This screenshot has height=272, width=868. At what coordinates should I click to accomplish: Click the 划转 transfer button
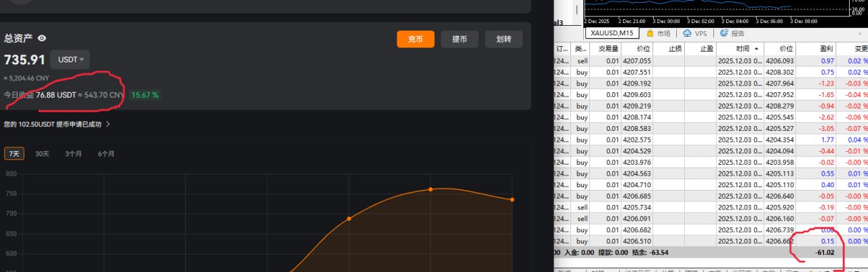coord(504,39)
